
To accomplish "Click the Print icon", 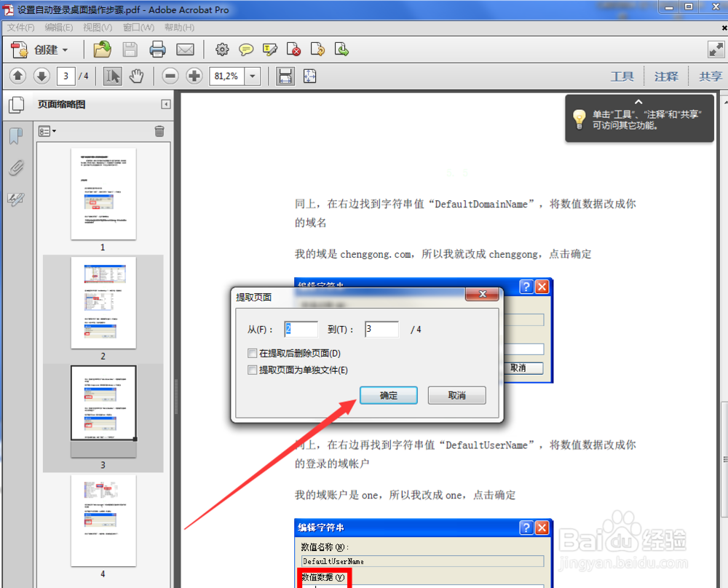I will [x=157, y=49].
